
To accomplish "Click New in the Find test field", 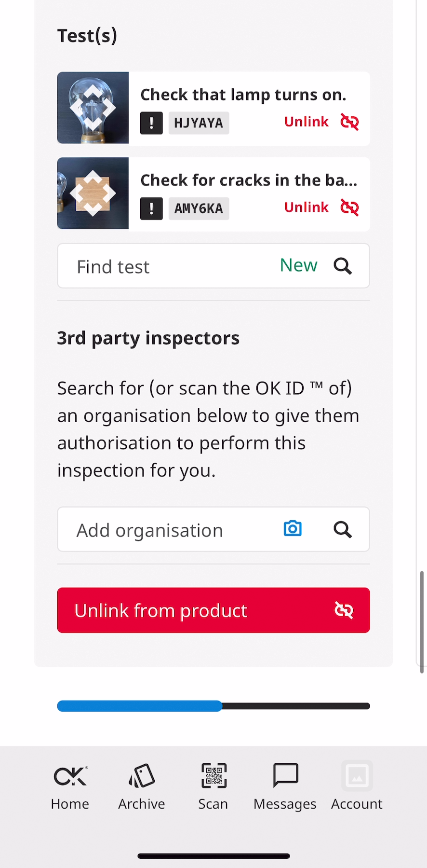I will click(x=298, y=265).
